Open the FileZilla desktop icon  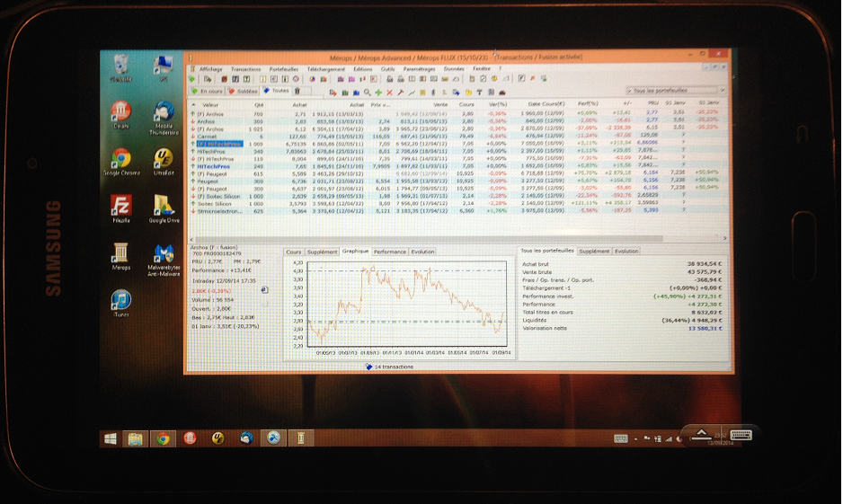(x=121, y=209)
